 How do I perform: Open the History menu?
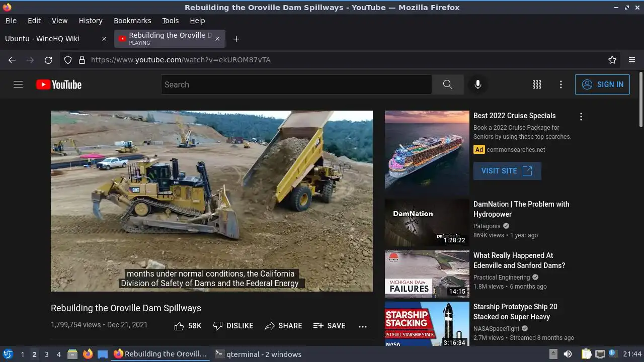click(91, 21)
